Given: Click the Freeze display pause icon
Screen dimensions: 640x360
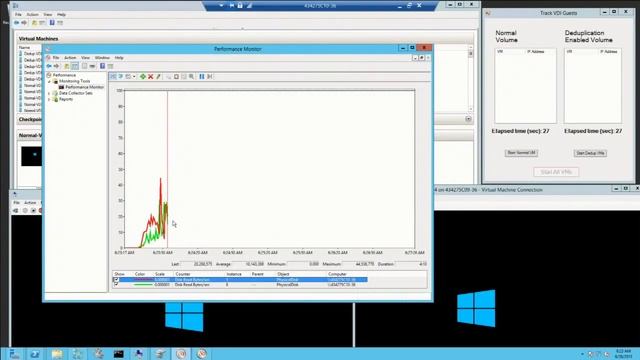Looking at the screenshot, I should click(202, 77).
